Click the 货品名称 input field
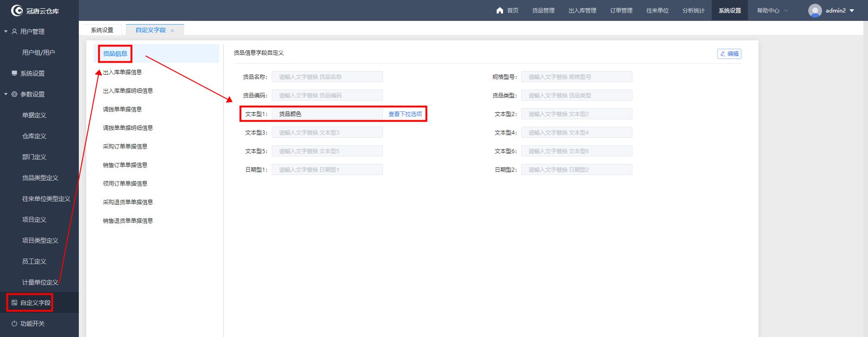The image size is (868, 337). (327, 77)
